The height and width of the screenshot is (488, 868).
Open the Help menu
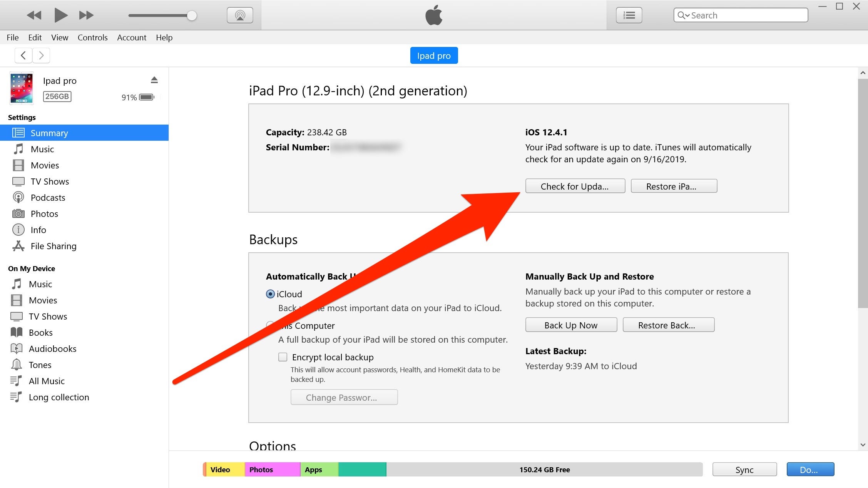pyautogui.click(x=164, y=37)
